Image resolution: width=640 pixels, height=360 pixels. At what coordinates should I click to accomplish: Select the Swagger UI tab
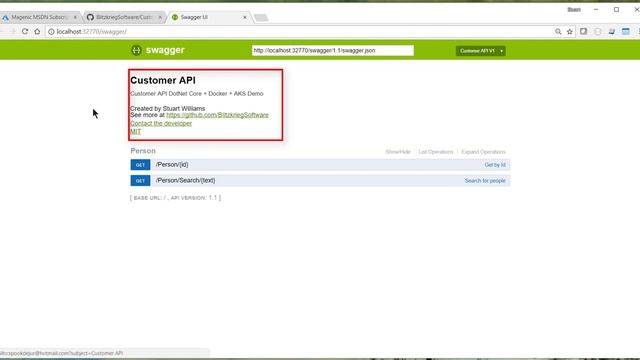pos(207,17)
